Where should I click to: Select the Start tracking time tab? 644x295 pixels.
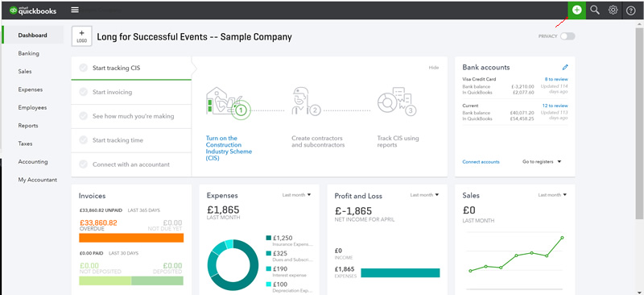pyautogui.click(x=131, y=140)
